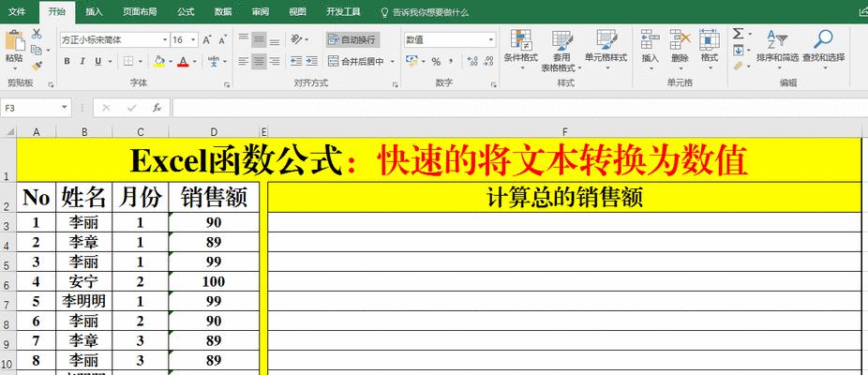Open 排序和筛选 sort and filter
Screen dimensions: 868x375
click(777, 51)
